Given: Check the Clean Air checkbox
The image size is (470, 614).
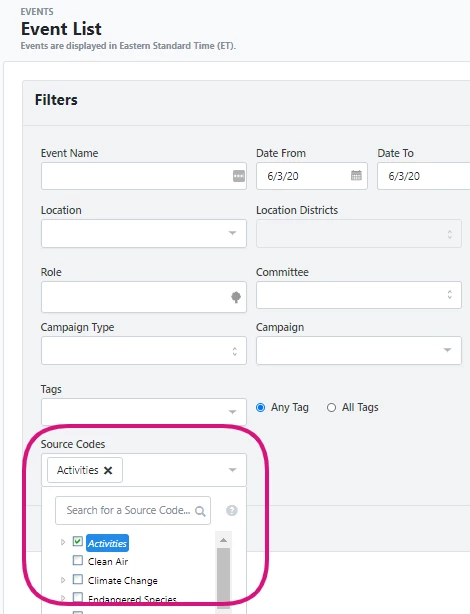Looking at the screenshot, I should pyautogui.click(x=78, y=560).
